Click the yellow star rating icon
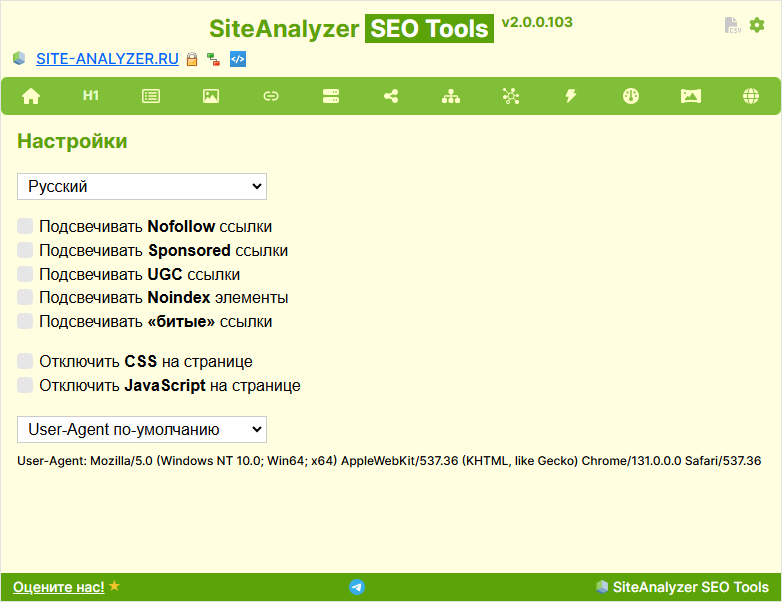 click(x=115, y=586)
